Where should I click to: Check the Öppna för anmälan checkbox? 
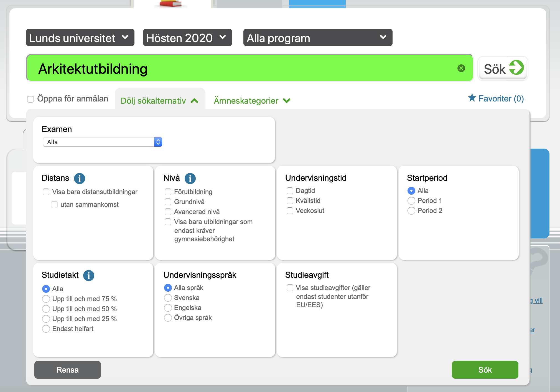[x=30, y=99]
